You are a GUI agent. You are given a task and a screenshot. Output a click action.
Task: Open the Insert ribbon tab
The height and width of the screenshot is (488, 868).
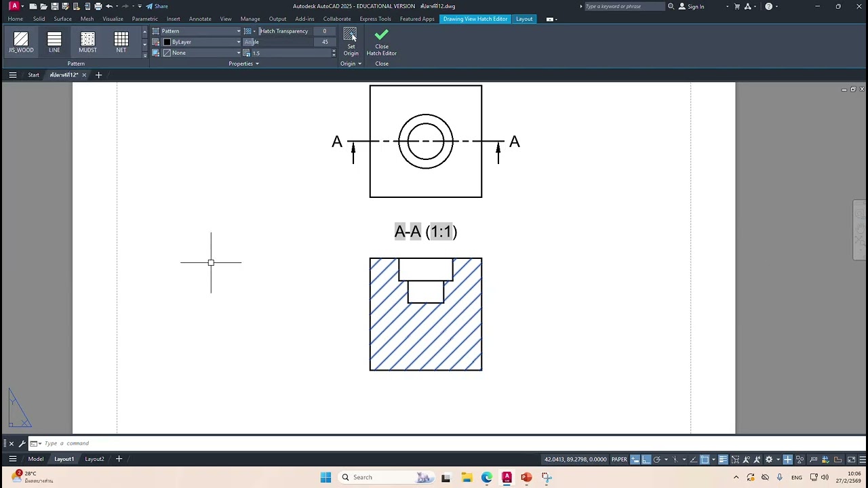(x=174, y=19)
